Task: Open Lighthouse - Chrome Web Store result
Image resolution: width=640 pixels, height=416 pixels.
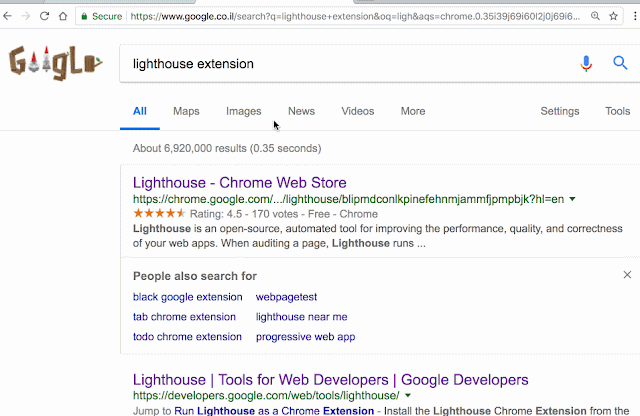Action: 240,182
